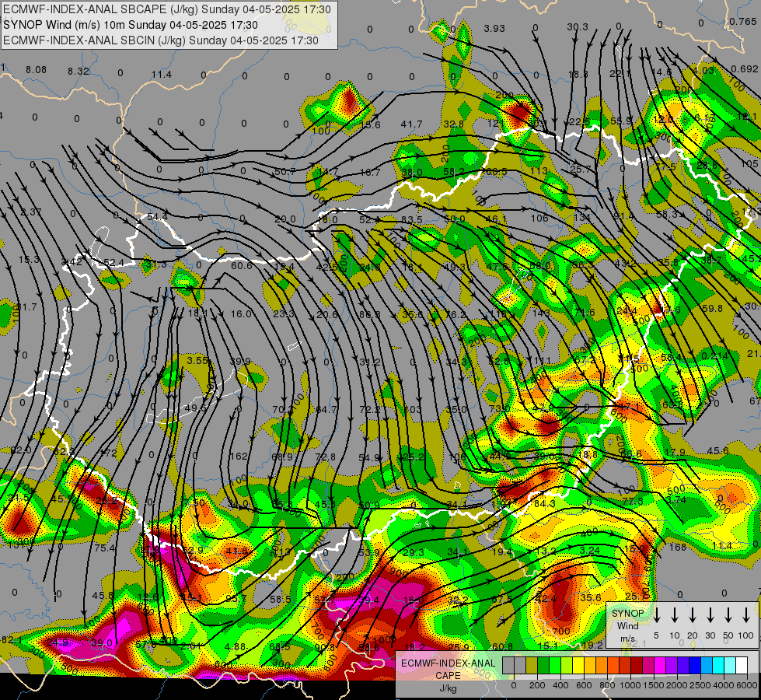
Task: Click the map value 8.08
Action: (37, 70)
